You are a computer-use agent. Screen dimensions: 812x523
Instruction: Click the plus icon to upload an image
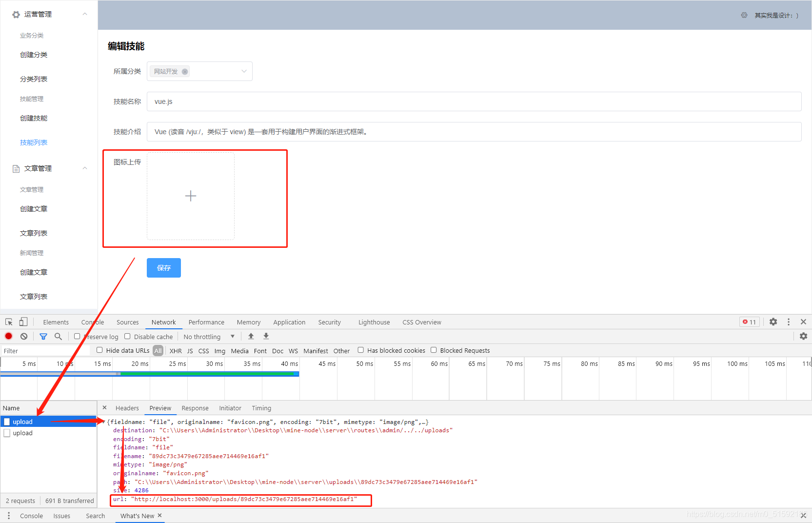[191, 196]
